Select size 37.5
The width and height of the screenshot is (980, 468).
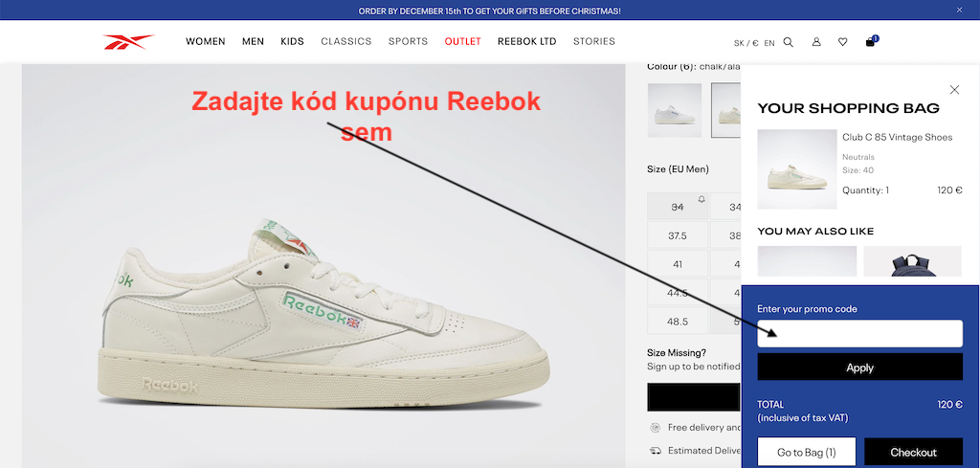point(678,235)
